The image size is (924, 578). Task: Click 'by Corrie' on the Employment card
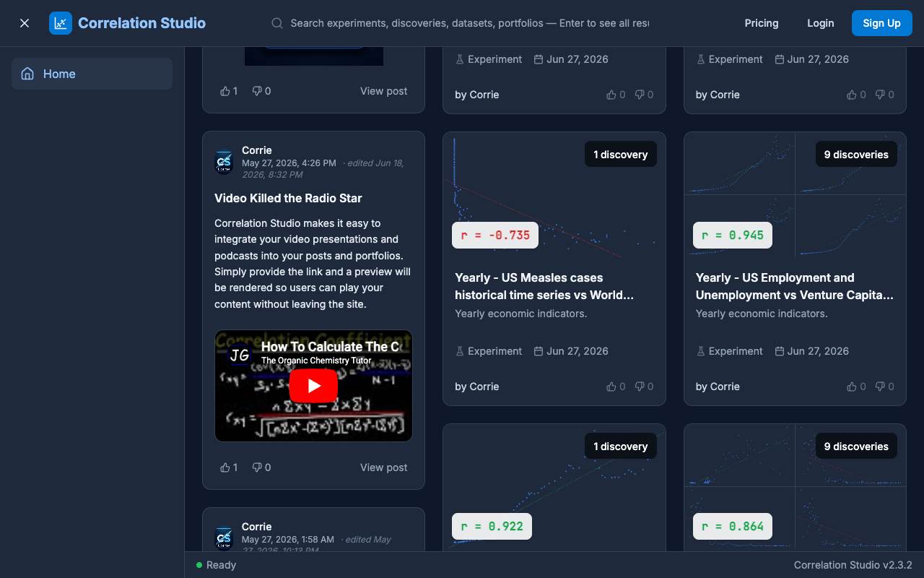(x=718, y=387)
